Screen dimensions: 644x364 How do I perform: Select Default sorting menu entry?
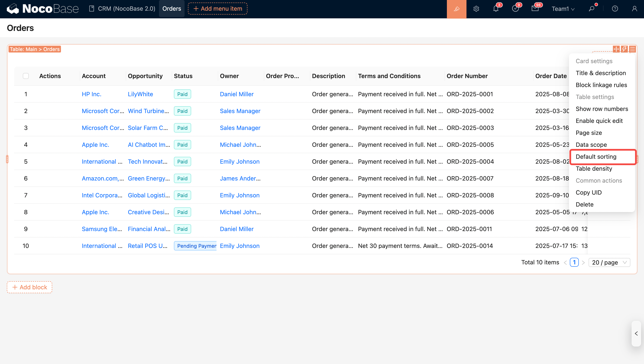click(596, 157)
